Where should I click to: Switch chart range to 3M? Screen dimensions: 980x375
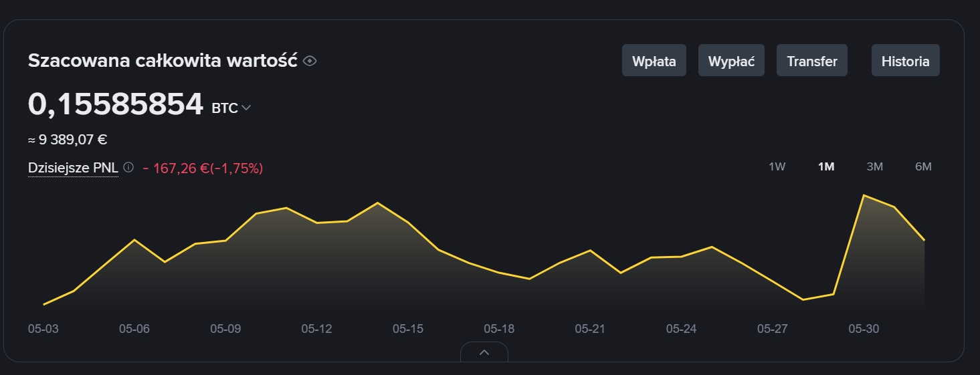coord(875,167)
